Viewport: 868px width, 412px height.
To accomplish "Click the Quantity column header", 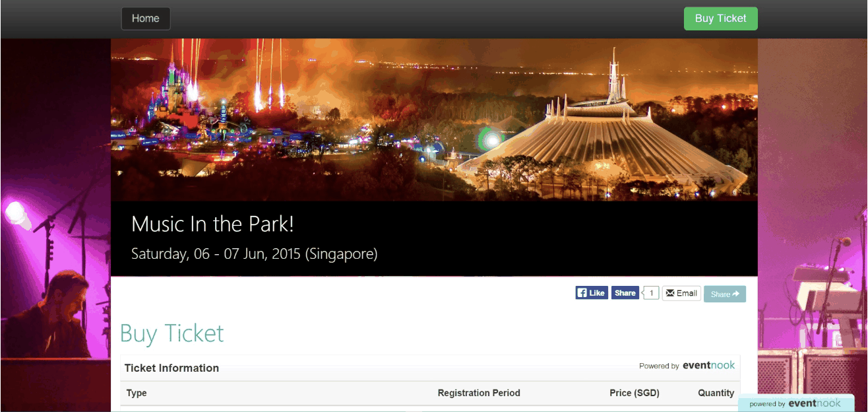I will pyautogui.click(x=716, y=393).
